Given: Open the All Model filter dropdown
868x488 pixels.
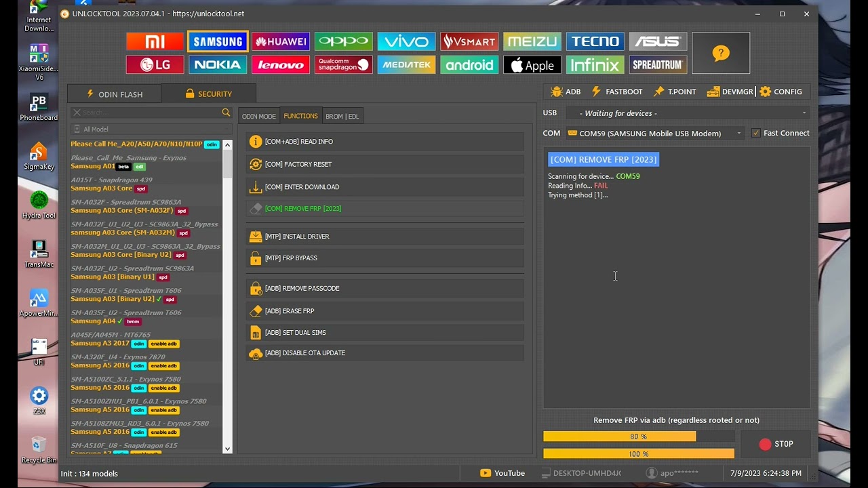Looking at the screenshot, I should 151,129.
